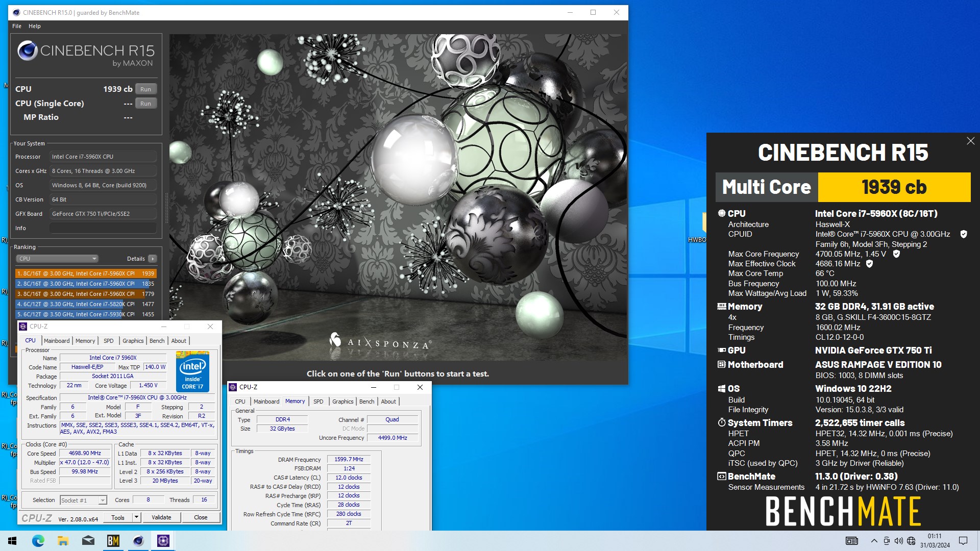Switch to CPU tab in right CPU-Z window
Viewport: 980px width, 551px height.
coord(240,402)
